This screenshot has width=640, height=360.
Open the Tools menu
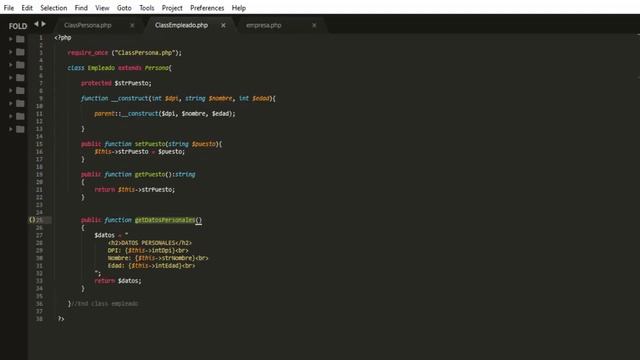(147, 8)
